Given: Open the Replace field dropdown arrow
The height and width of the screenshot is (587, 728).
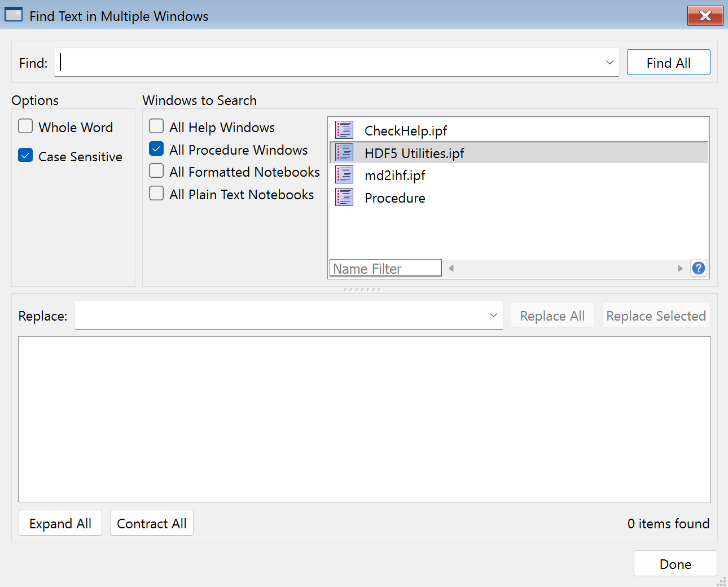Looking at the screenshot, I should (493, 316).
